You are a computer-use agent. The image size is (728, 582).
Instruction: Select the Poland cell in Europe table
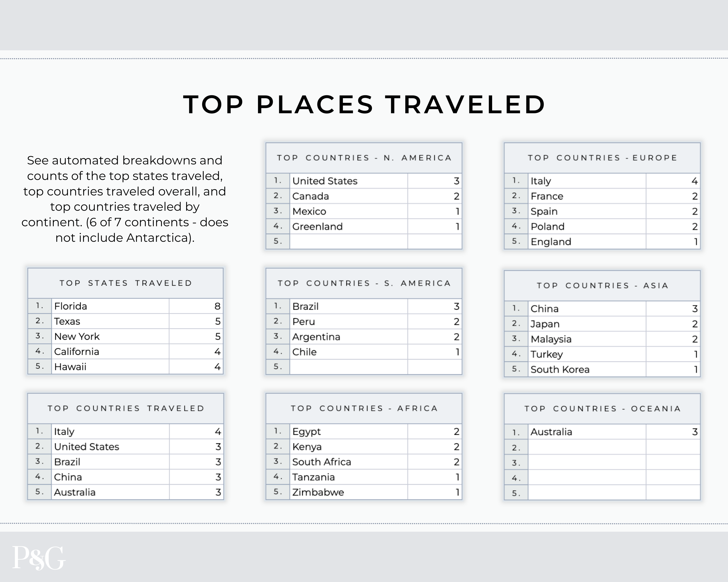(x=587, y=226)
